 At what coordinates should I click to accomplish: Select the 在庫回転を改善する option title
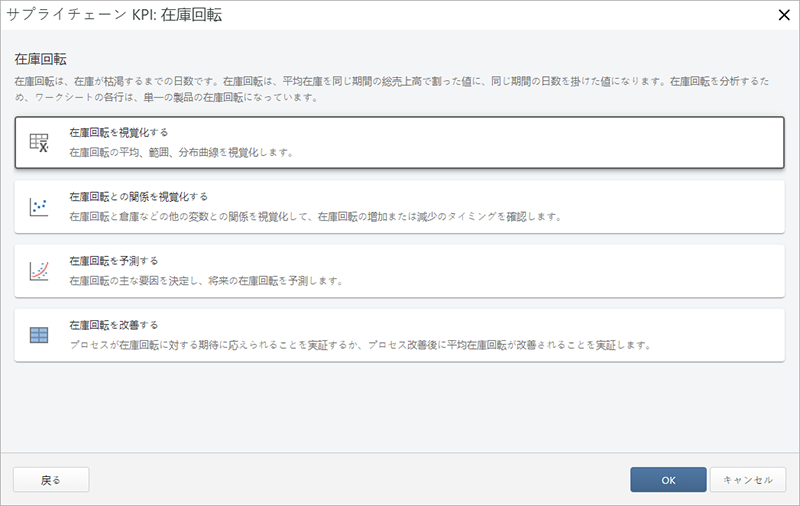pyautogui.click(x=113, y=325)
